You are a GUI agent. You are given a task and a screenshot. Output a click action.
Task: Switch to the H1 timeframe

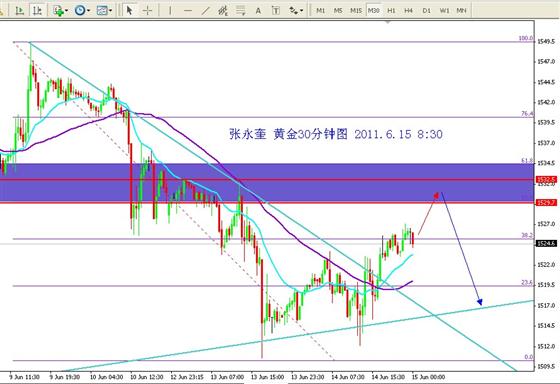[391, 11]
